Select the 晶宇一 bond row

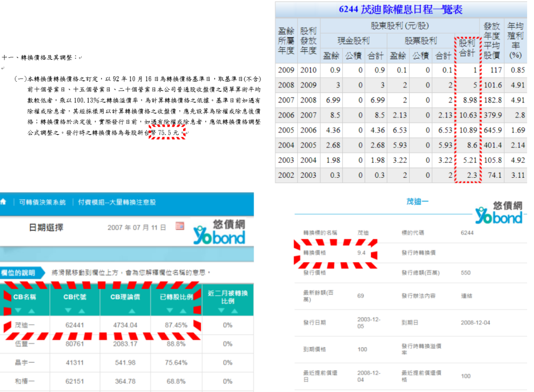[24, 363]
